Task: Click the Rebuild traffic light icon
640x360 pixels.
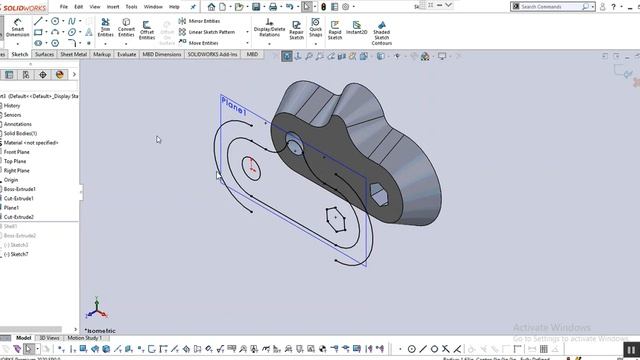Action: click(x=323, y=7)
